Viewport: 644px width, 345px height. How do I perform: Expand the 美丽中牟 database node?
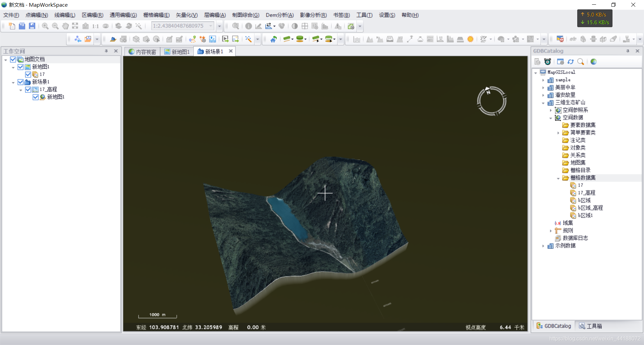(x=543, y=88)
